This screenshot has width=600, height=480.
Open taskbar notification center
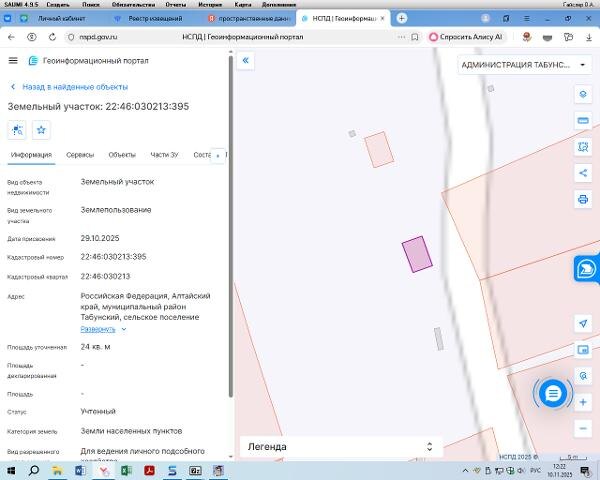coord(585,470)
